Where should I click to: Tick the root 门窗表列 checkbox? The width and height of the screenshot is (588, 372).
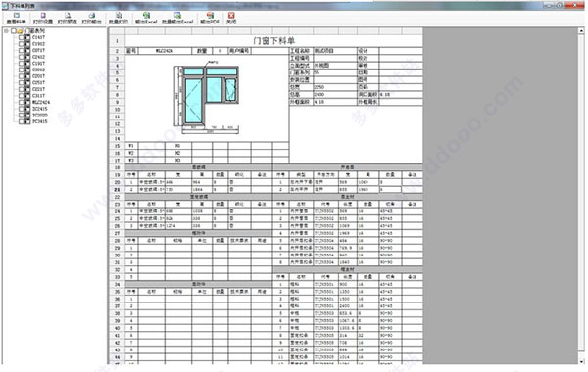click(x=14, y=31)
